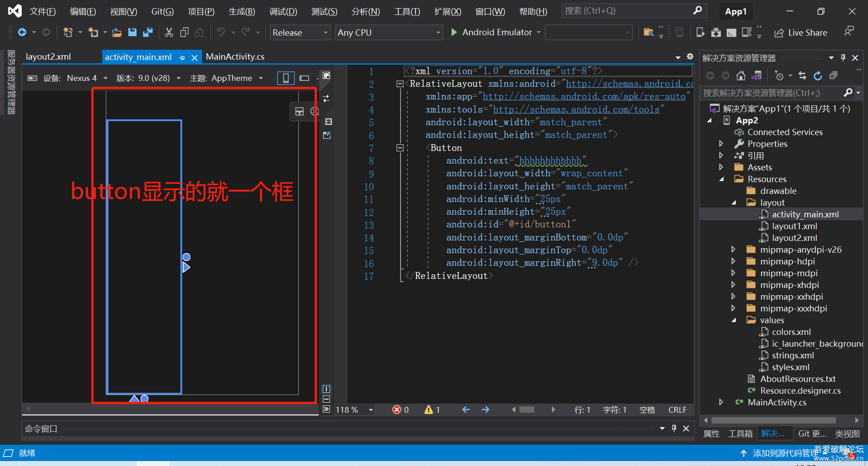
Task: Click the Navigate Backward arrow in toolbar
Action: click(22, 32)
